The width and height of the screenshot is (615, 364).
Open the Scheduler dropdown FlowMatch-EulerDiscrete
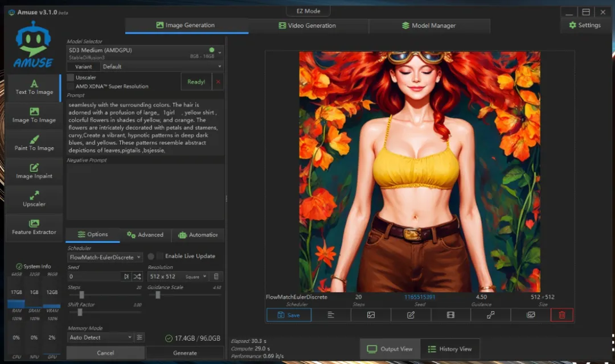coord(105,258)
